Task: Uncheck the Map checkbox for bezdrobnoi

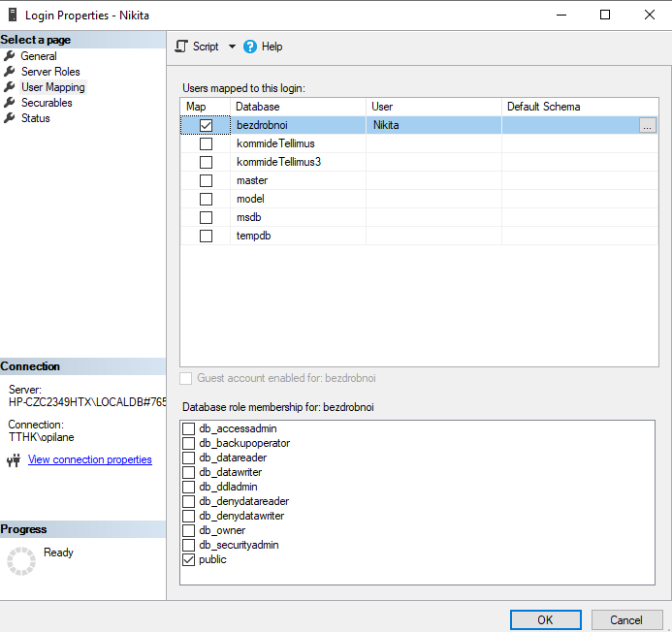Action: tap(206, 125)
